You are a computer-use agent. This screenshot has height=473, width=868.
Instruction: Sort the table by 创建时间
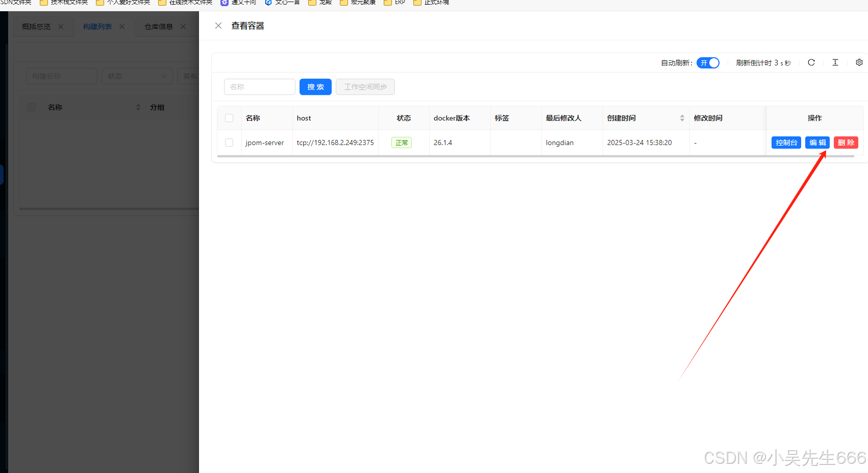[682, 117]
